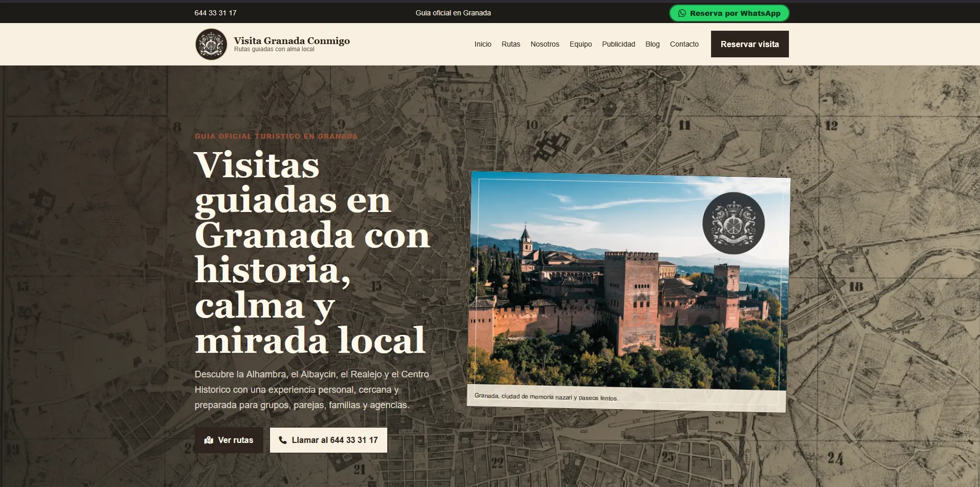Click the phone icon on the Llamar button
980x487 pixels.
point(283,440)
